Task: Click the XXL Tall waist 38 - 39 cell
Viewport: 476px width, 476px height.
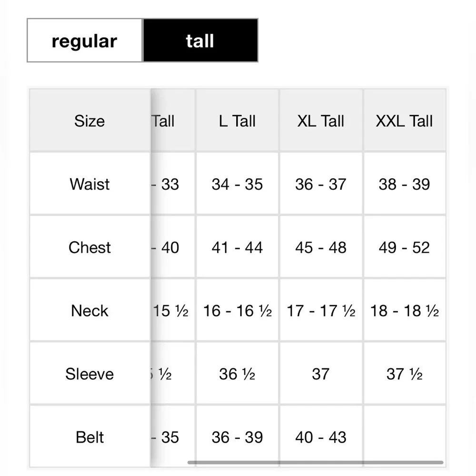Action: tap(405, 184)
